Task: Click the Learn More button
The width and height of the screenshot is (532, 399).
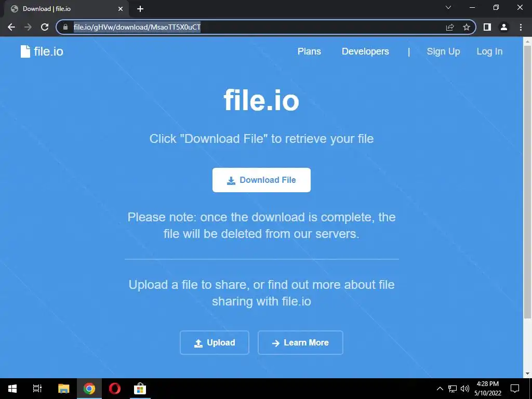Action: [300, 343]
